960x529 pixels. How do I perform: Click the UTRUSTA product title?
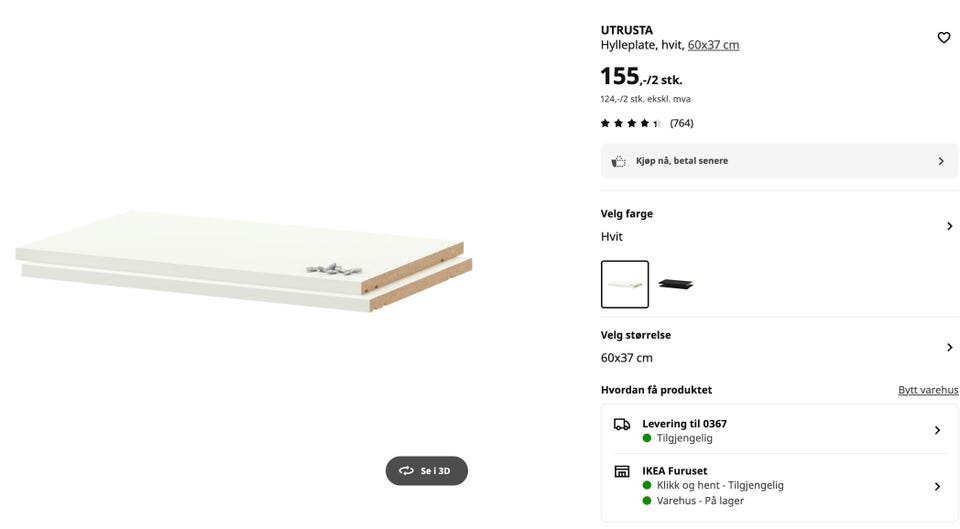[627, 30]
